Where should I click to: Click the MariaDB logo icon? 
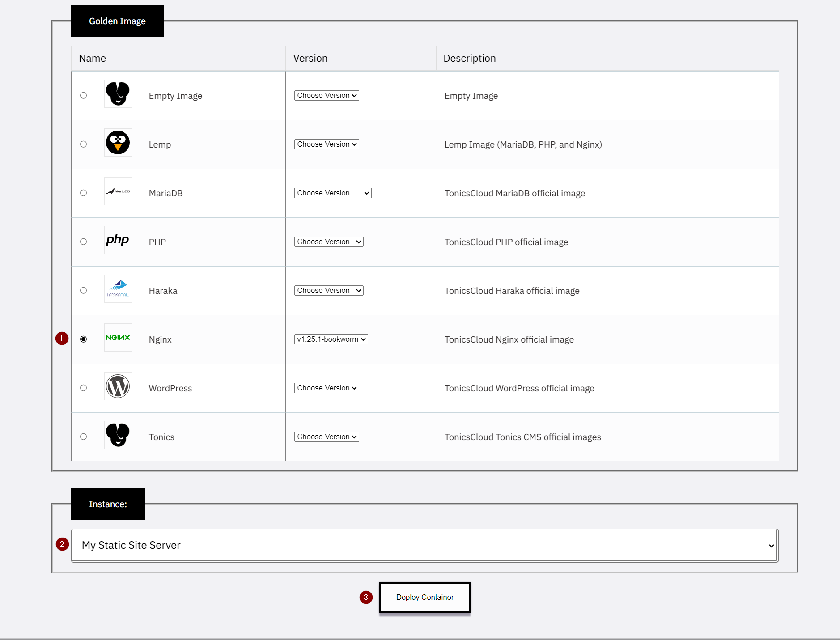[x=118, y=191]
